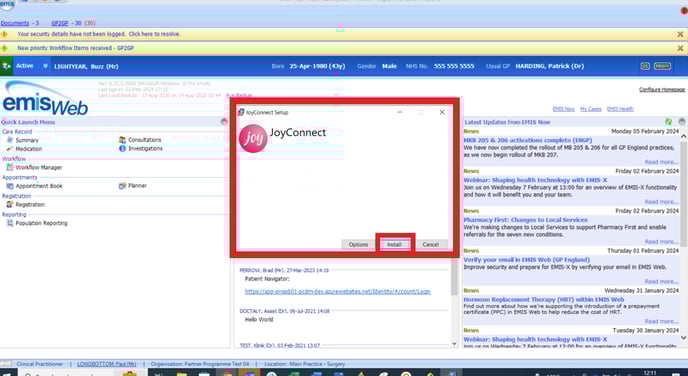Open the Patient Navigator azurewebsites URL
Screen dimensions: 688x376
click(x=337, y=291)
